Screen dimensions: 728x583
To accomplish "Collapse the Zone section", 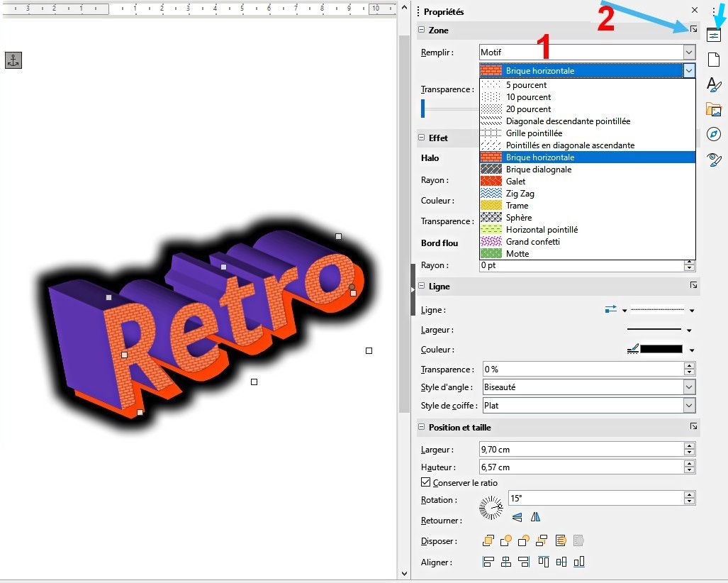I will click(x=422, y=30).
